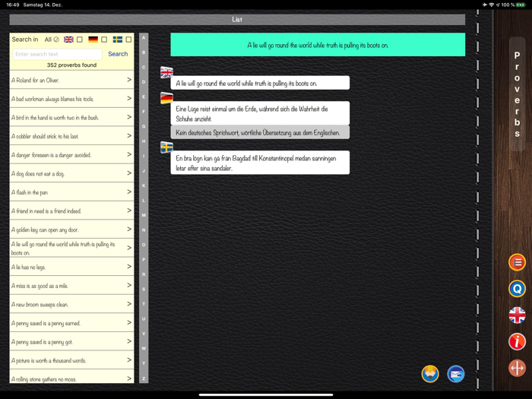Tap the German translation 'Eine Lüge reist' box
The height and width of the screenshot is (399, 532).
(x=260, y=113)
